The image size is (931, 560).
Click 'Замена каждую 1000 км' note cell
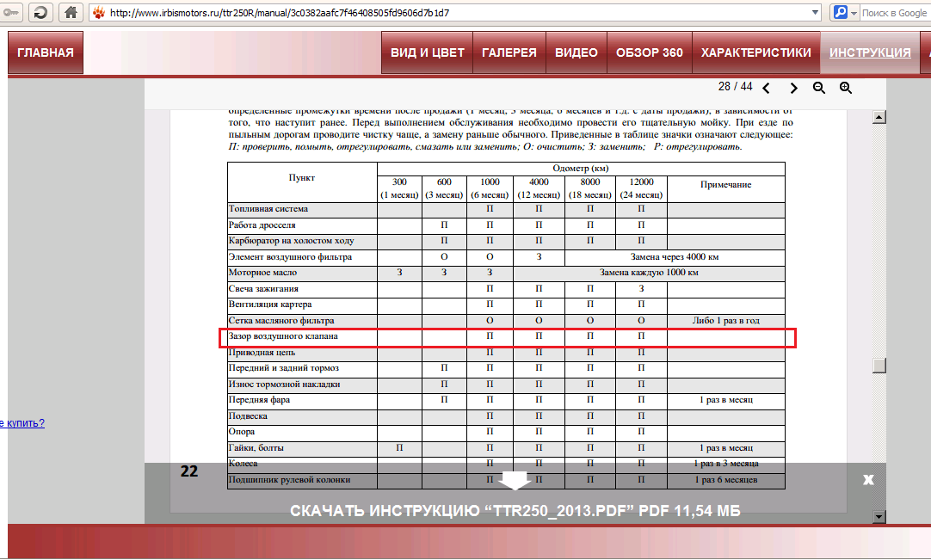(649, 273)
